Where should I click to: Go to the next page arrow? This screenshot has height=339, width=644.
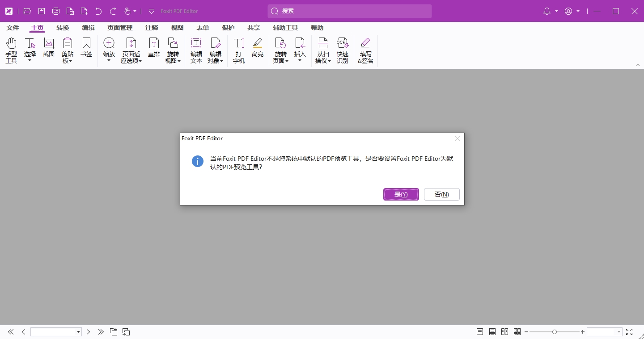[89, 332]
